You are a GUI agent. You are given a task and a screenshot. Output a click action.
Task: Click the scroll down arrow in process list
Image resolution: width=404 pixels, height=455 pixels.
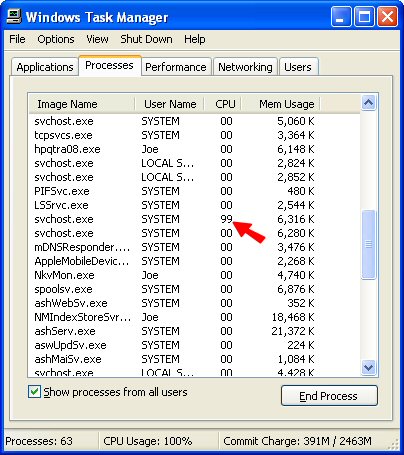[x=369, y=367]
